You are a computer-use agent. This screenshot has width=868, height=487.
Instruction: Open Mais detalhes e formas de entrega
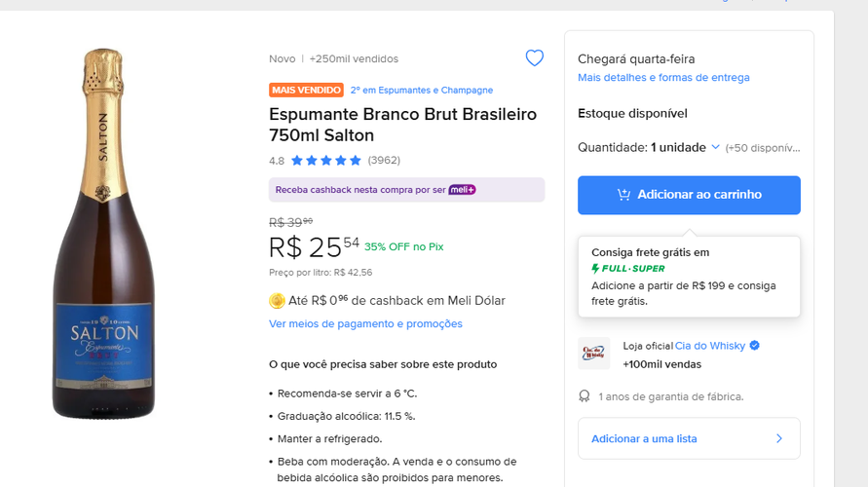coord(663,78)
